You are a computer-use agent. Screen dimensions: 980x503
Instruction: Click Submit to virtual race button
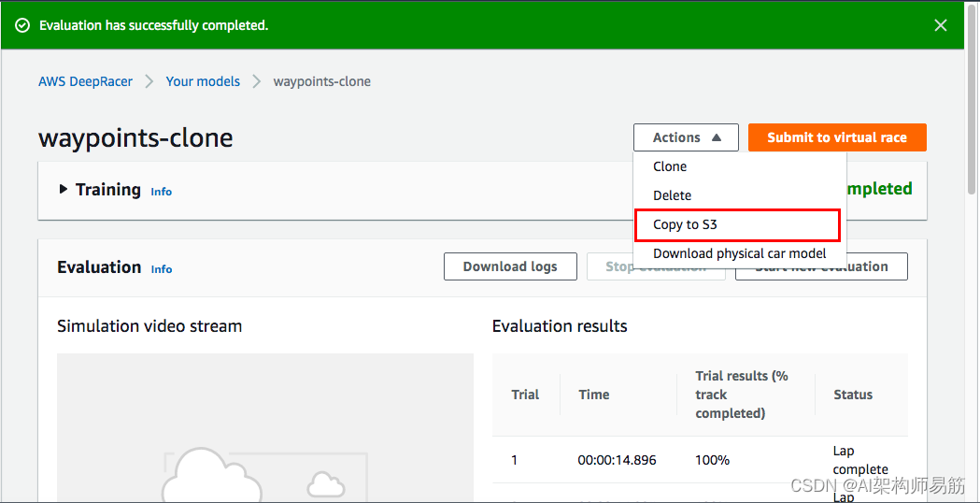click(x=837, y=137)
